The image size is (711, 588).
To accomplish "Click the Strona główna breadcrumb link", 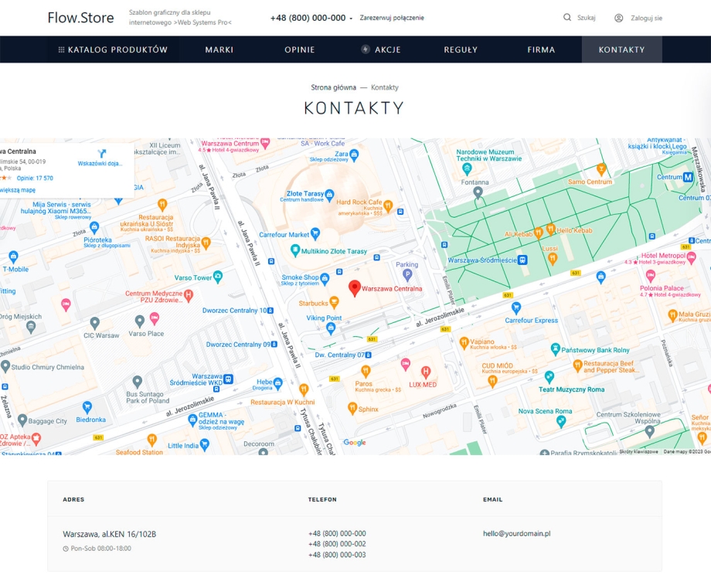I will coord(332,88).
